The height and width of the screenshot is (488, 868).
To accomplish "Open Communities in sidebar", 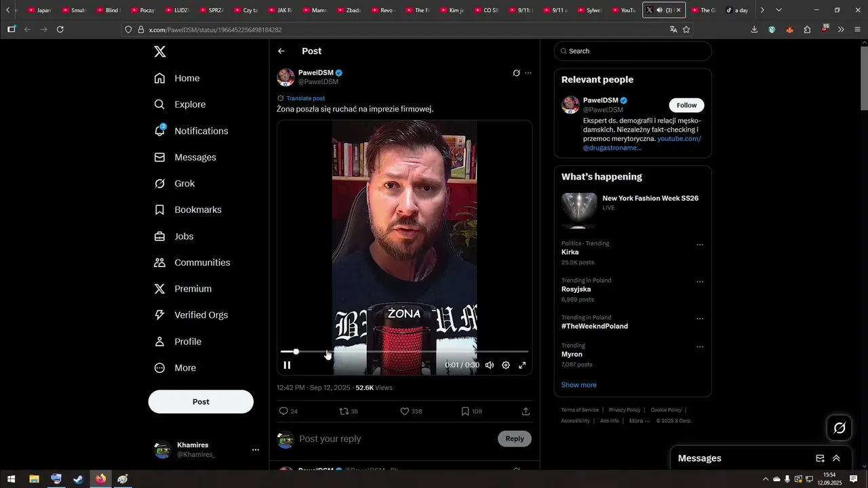I will coord(192,262).
